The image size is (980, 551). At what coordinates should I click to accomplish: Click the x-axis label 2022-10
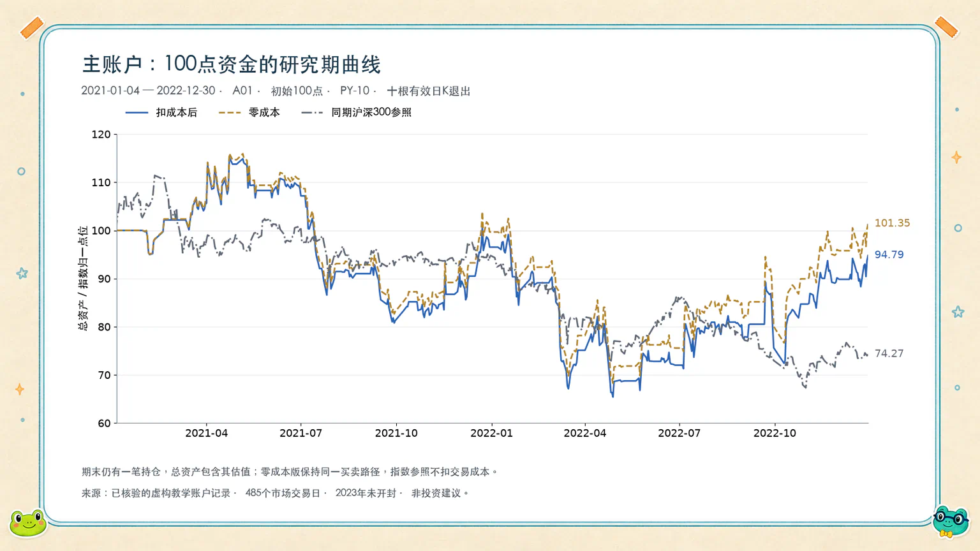tap(775, 433)
